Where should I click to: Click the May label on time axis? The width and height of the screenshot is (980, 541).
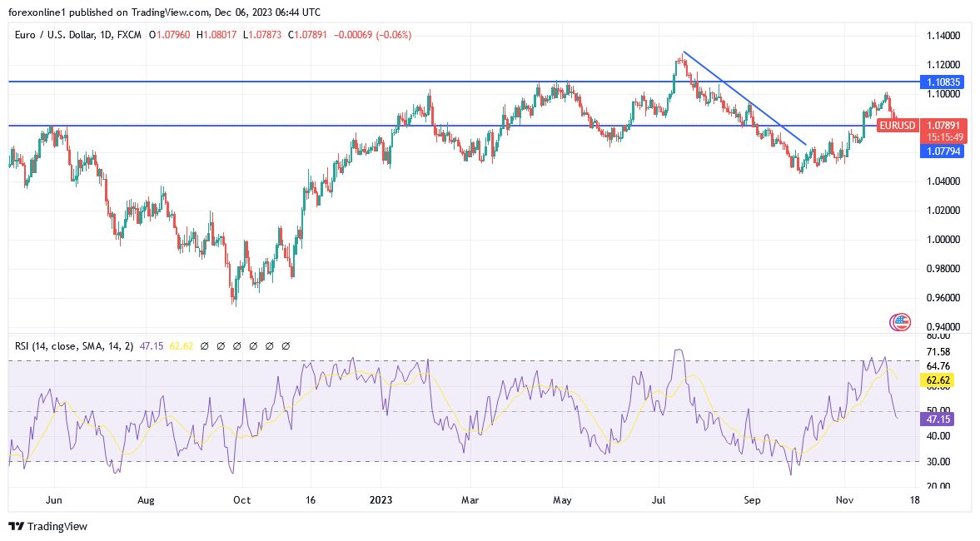[563, 499]
